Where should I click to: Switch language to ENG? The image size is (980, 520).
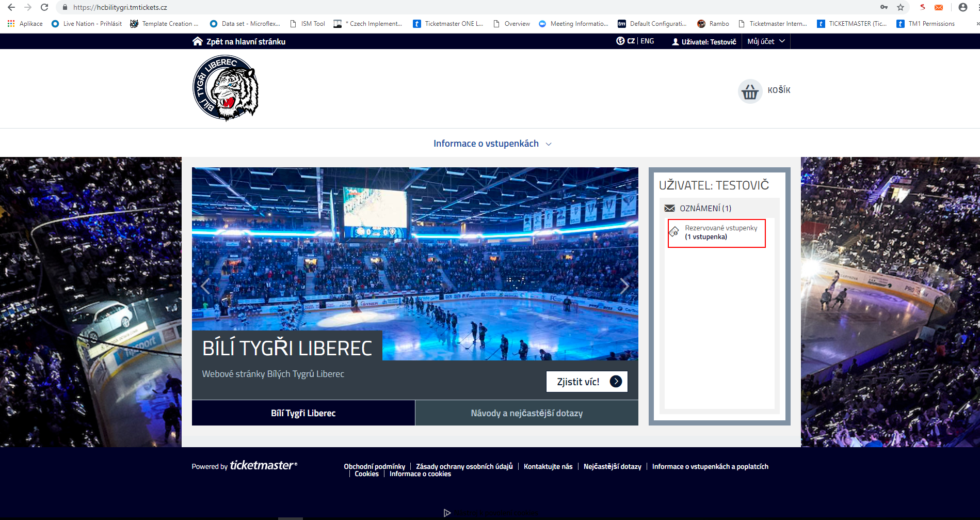[647, 41]
